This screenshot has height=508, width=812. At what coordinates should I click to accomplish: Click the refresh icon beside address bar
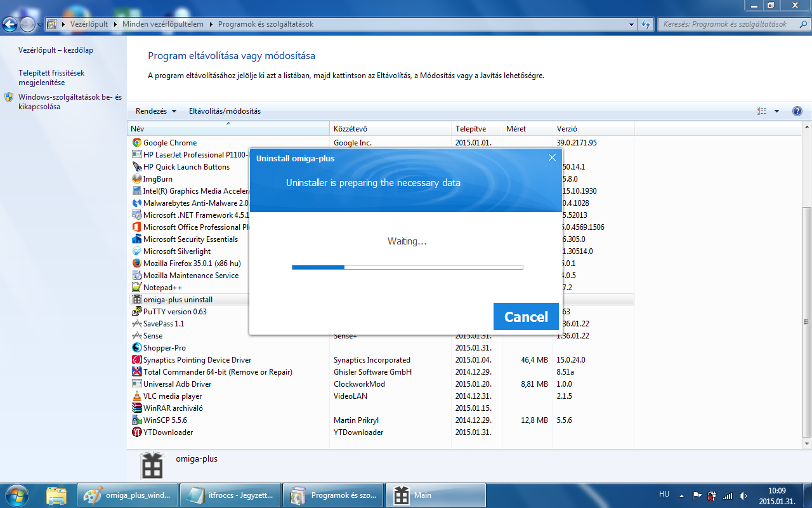tap(646, 24)
